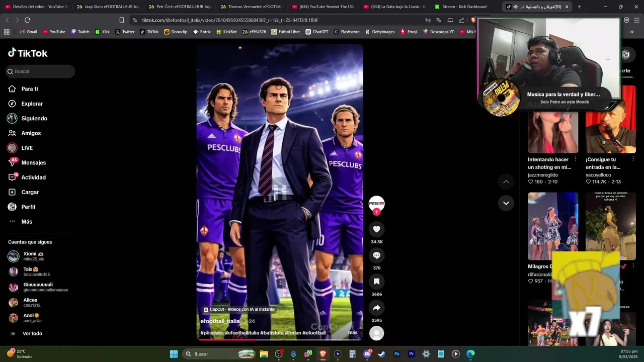Share the video using arrow icon (2595)

[376, 308]
